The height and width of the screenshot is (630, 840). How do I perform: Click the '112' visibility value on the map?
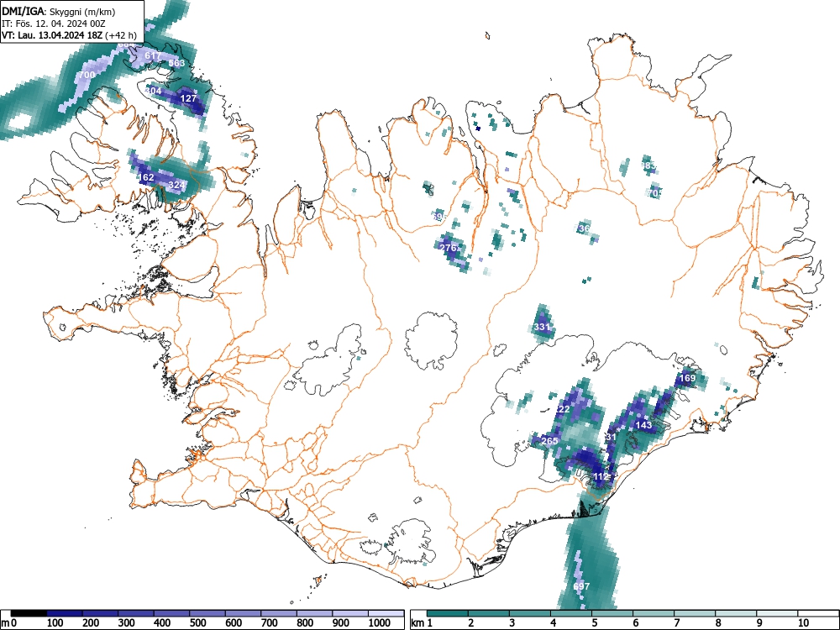pyautogui.click(x=601, y=477)
